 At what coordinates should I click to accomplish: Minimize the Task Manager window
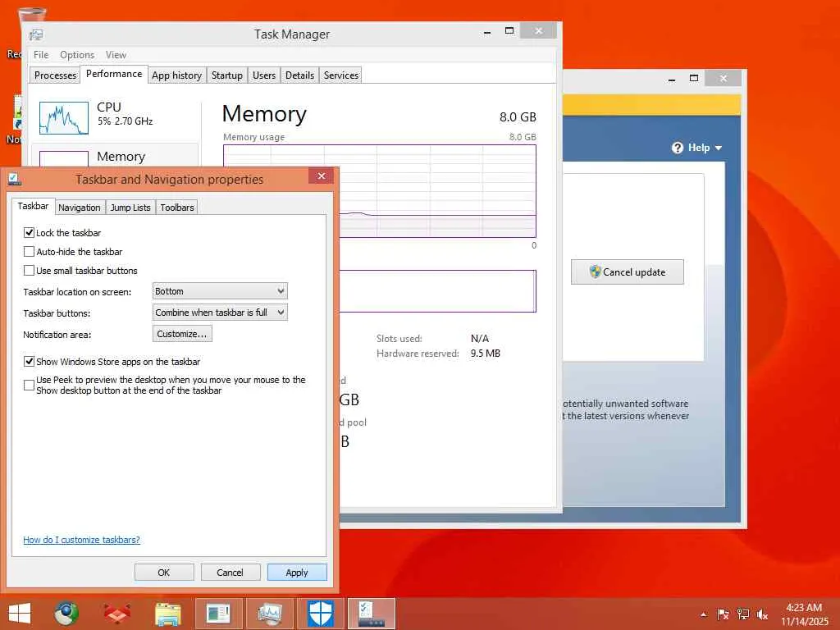click(487, 32)
